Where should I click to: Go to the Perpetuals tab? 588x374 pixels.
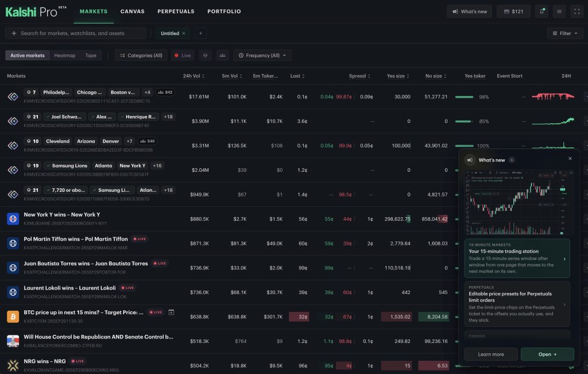tap(176, 11)
